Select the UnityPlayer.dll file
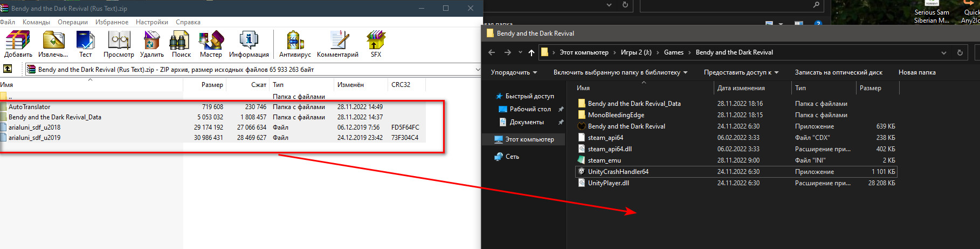Screen dimensions: 980x249 click(609, 183)
